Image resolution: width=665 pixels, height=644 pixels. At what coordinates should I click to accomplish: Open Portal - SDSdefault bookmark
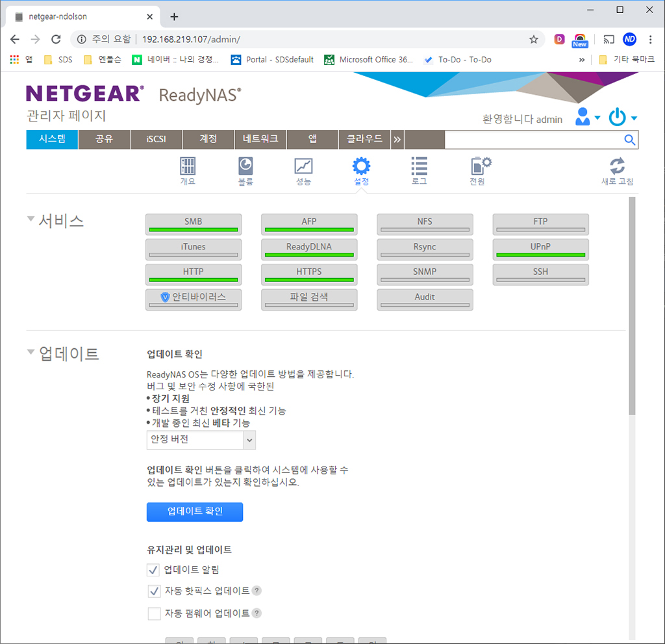pos(272,60)
